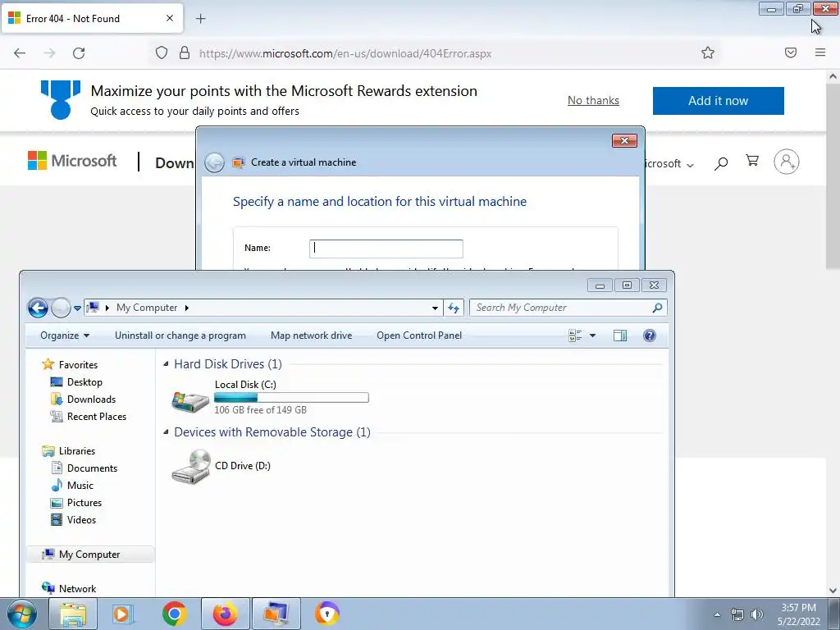Show hidden tray icons arrow
Screen dimensions: 840x630
717,614
